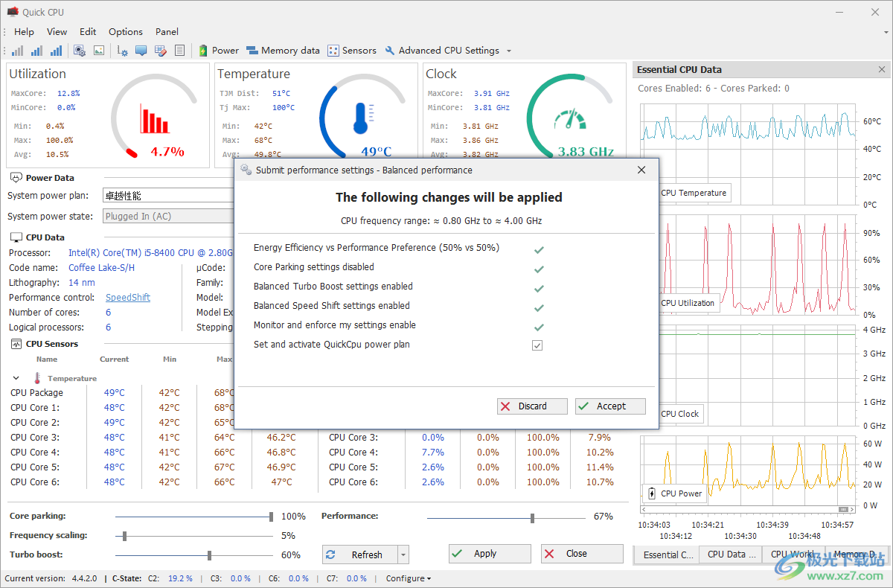Click Monitor and enforce my settings checkmark
This screenshot has height=588, width=893.
pyautogui.click(x=539, y=327)
